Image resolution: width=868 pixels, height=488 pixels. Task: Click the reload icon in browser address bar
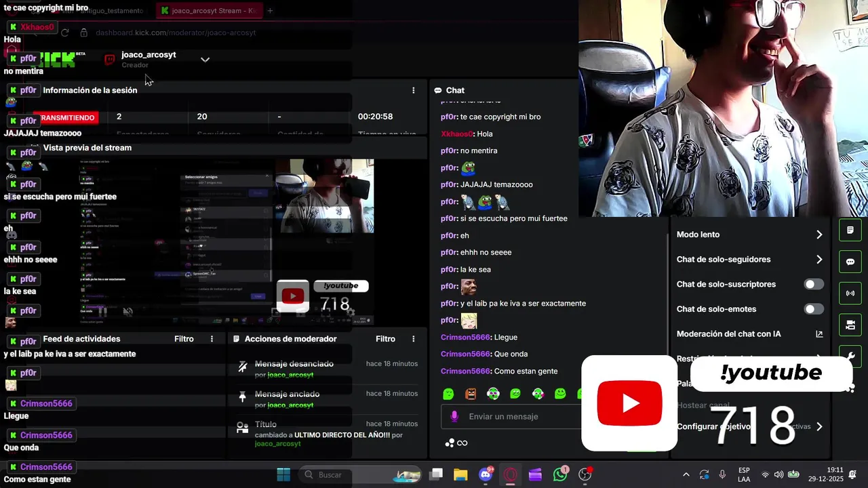click(x=64, y=33)
